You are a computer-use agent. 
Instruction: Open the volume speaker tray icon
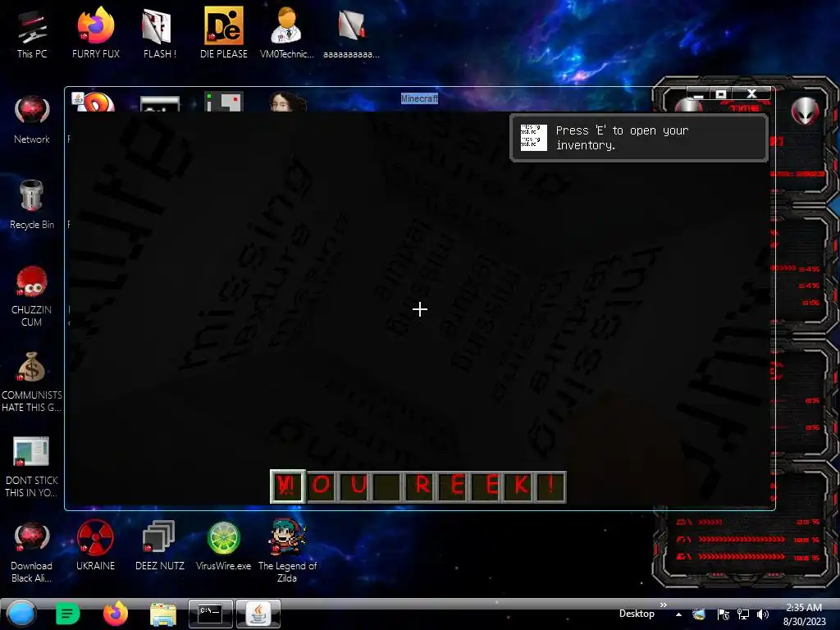coord(763,614)
